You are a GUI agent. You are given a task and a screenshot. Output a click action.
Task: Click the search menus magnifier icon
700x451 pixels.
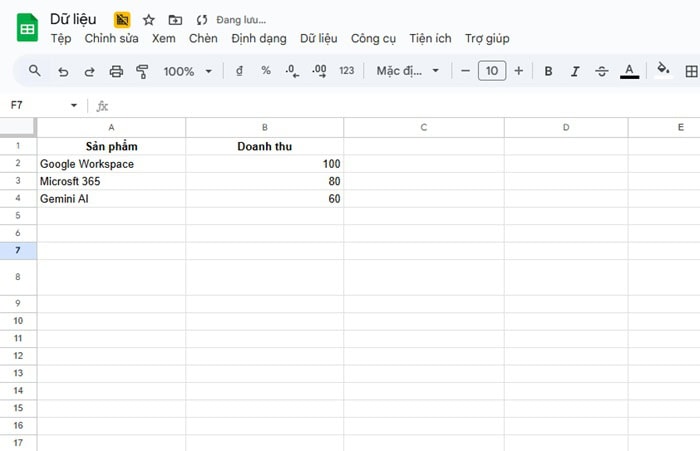(35, 71)
